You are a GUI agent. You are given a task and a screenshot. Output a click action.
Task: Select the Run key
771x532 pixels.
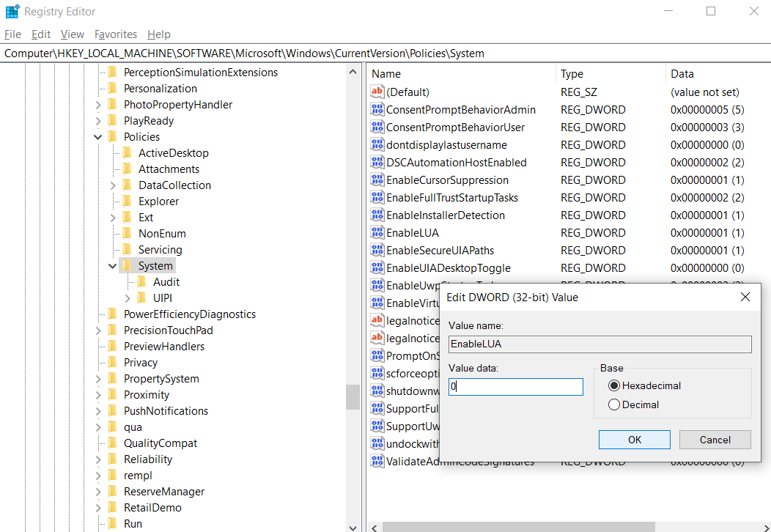click(133, 524)
